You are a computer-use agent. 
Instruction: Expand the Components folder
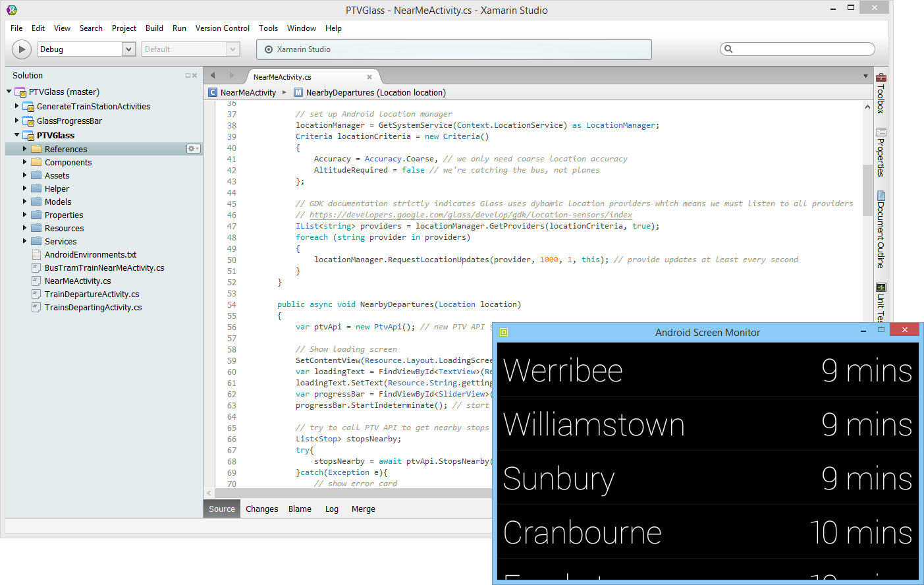(25, 162)
